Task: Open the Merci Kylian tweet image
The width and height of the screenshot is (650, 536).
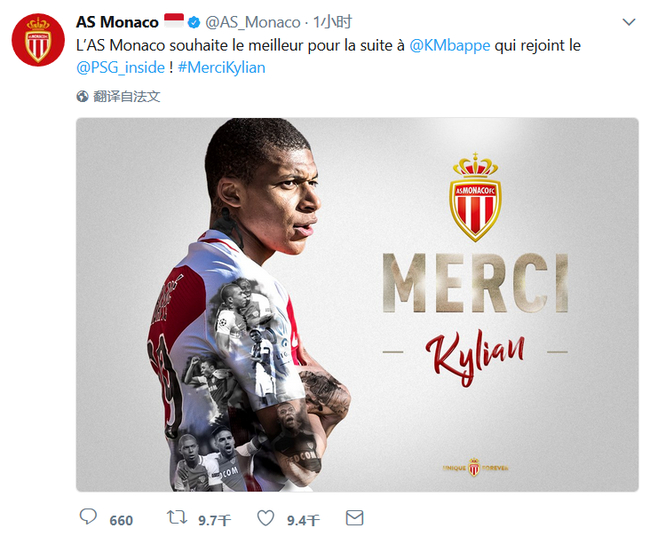Action: (x=357, y=304)
